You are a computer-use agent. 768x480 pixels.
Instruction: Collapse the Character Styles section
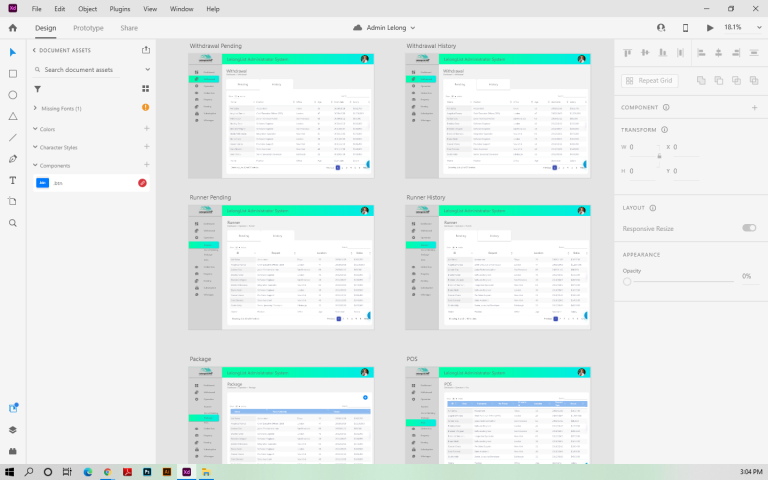pyautogui.click(x=36, y=147)
